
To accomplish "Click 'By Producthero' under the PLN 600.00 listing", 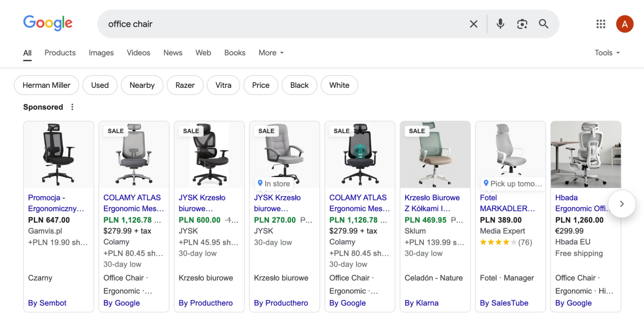I will 206,303.
